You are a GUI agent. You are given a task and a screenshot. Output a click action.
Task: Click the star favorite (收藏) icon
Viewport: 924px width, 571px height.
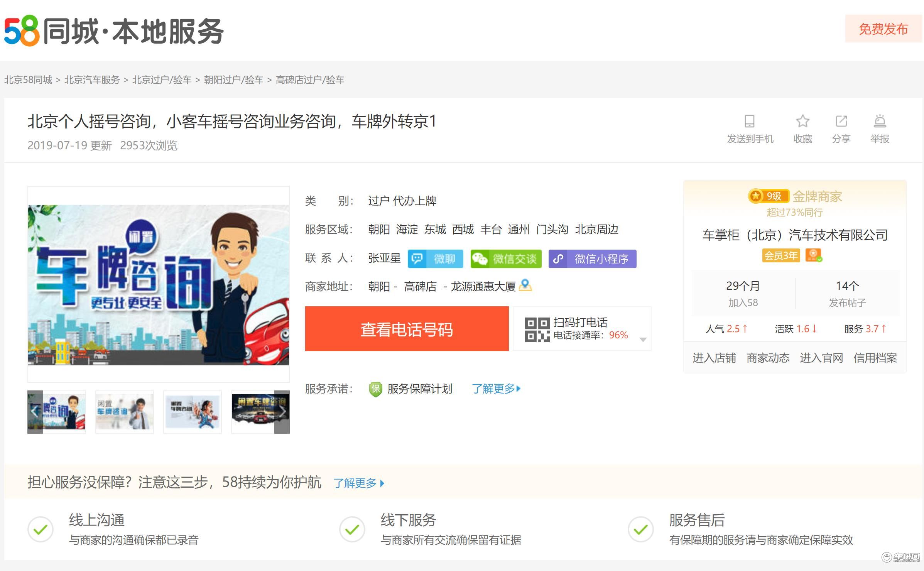point(802,121)
